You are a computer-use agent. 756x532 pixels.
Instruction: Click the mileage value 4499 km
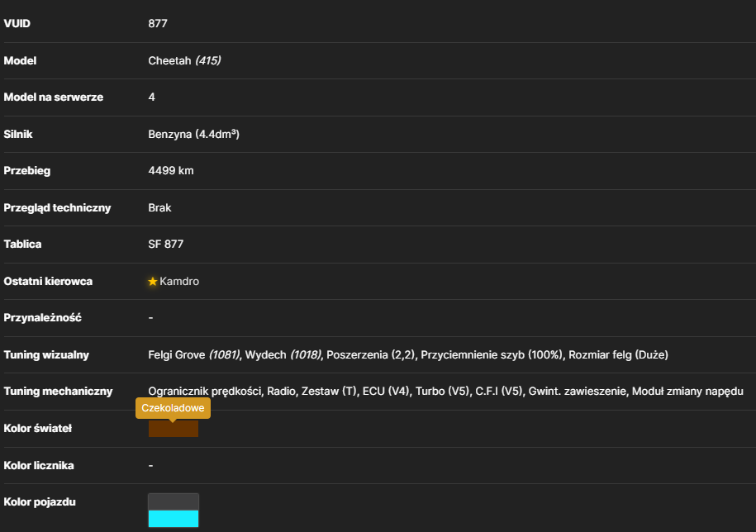coord(171,170)
